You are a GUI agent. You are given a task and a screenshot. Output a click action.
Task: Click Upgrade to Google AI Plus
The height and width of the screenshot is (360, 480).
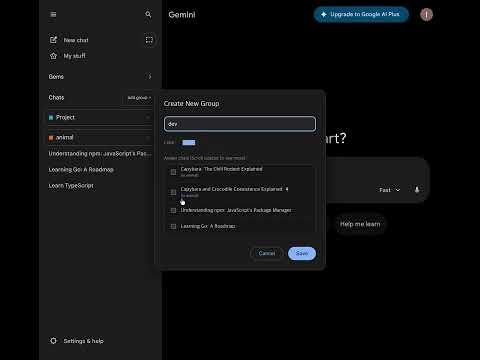click(x=361, y=14)
